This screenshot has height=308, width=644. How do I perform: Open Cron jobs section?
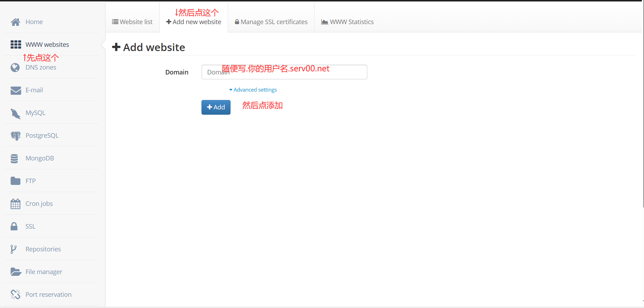point(52,203)
